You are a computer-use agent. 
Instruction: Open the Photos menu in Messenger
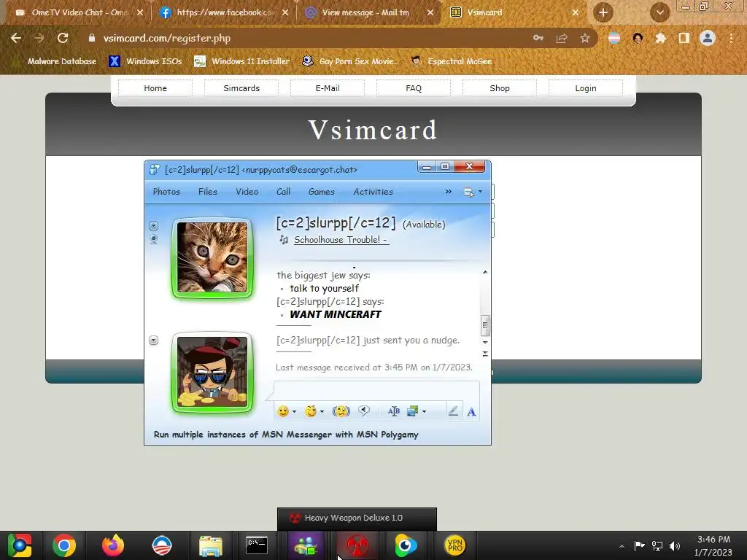[166, 192]
